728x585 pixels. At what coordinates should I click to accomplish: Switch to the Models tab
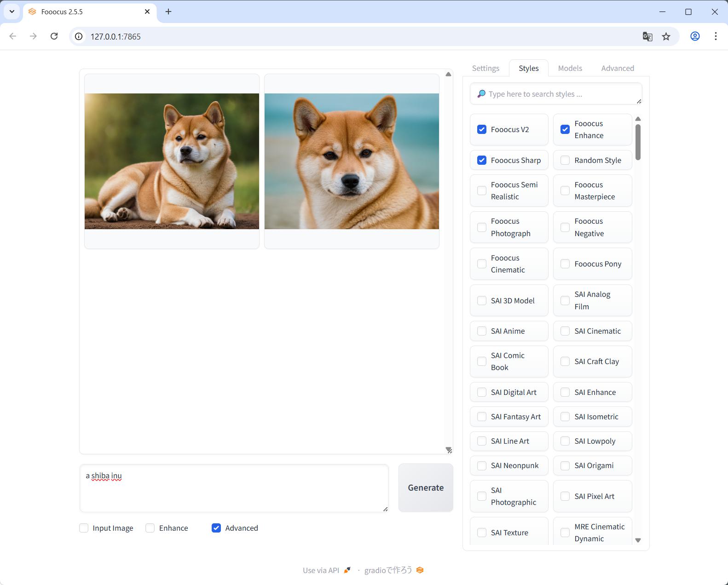pyautogui.click(x=570, y=68)
